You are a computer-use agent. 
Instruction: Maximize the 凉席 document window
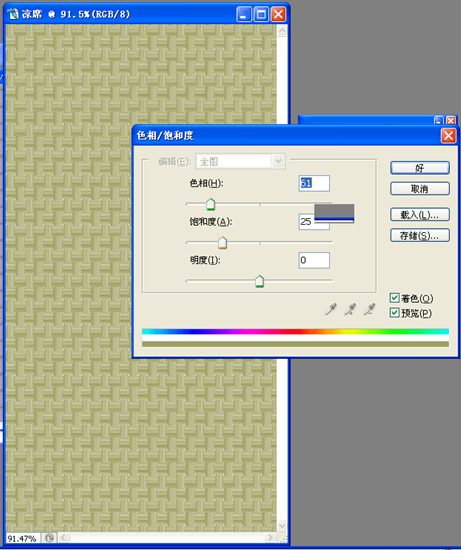261,14
